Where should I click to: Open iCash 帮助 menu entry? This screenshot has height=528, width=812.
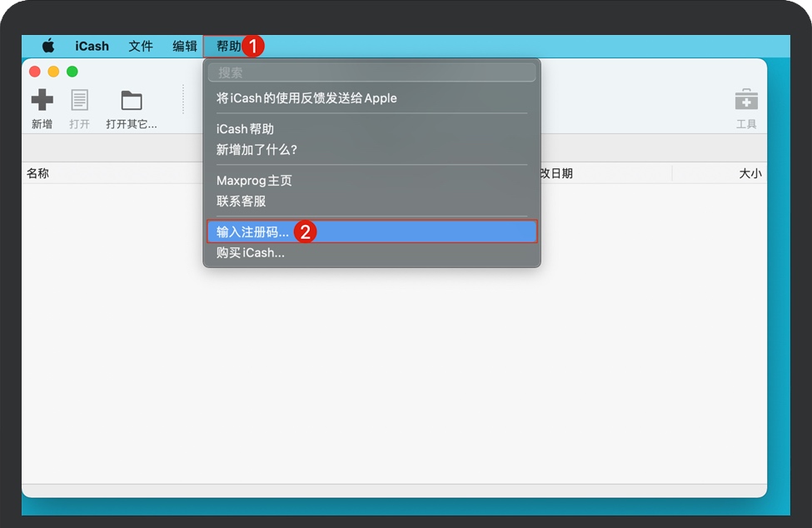click(371, 129)
